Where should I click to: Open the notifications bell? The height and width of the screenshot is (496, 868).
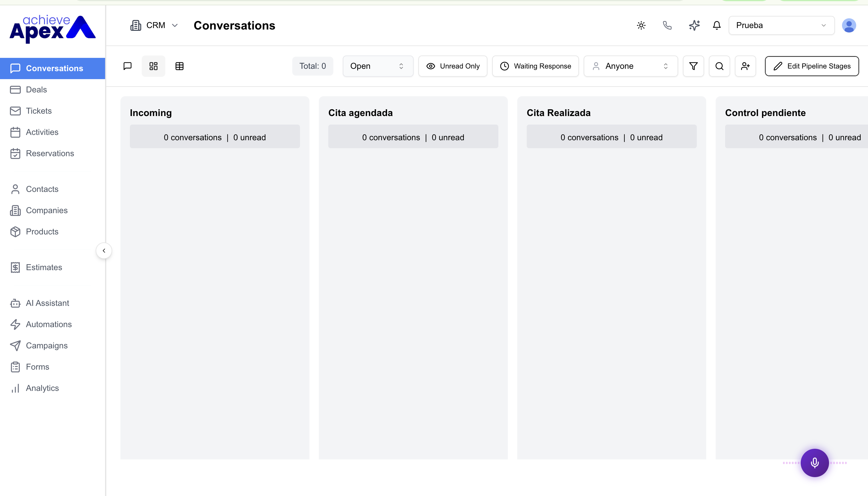[717, 26]
